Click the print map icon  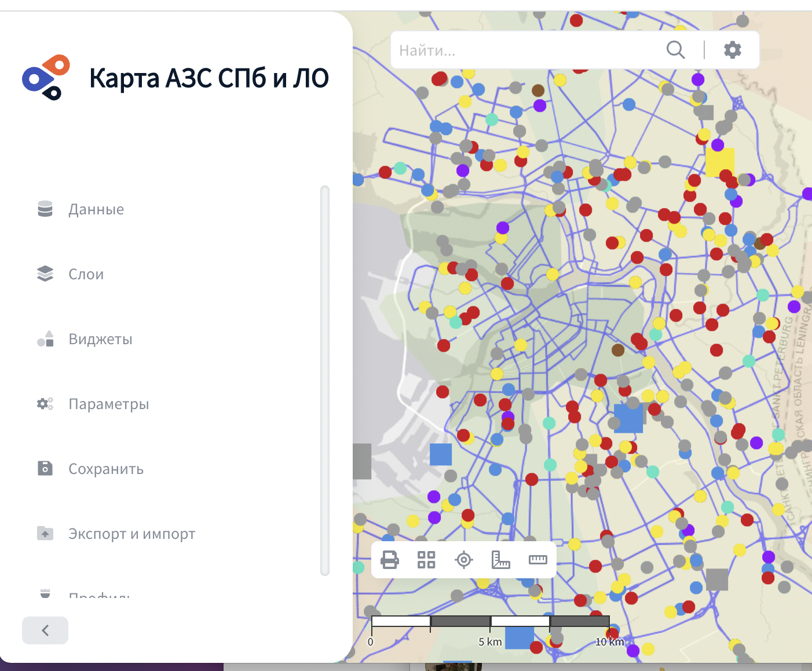[x=390, y=560]
